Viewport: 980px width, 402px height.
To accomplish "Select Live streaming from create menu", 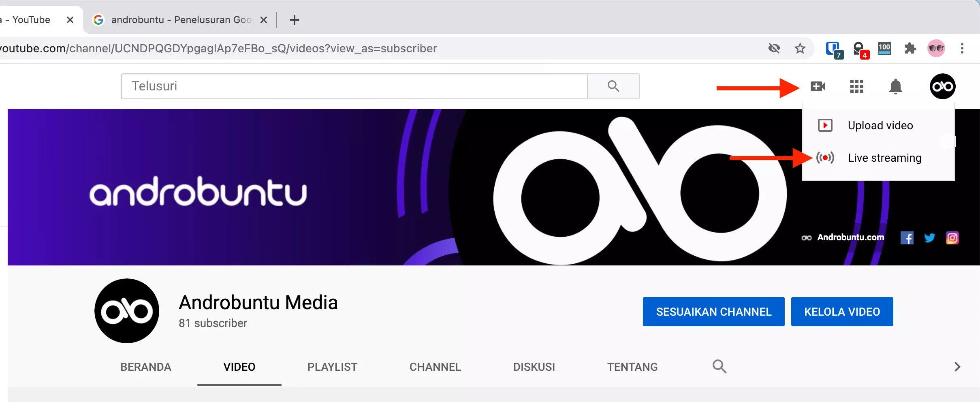I will [x=884, y=158].
